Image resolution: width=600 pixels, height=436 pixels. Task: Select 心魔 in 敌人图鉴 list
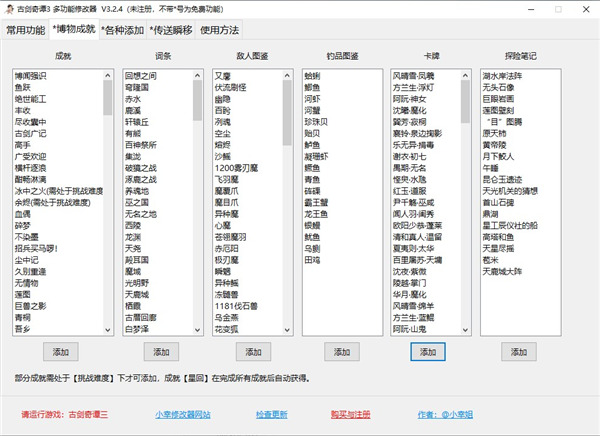click(223, 225)
